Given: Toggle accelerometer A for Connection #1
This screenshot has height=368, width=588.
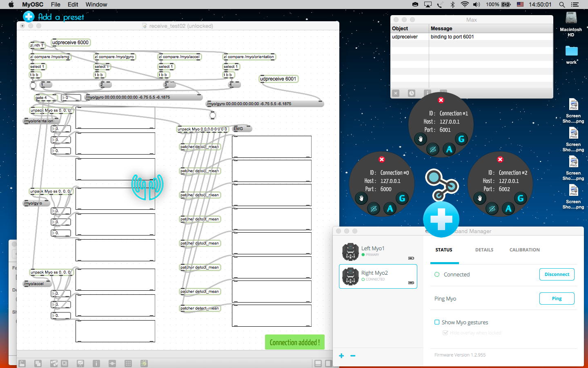Looking at the screenshot, I should (449, 149).
